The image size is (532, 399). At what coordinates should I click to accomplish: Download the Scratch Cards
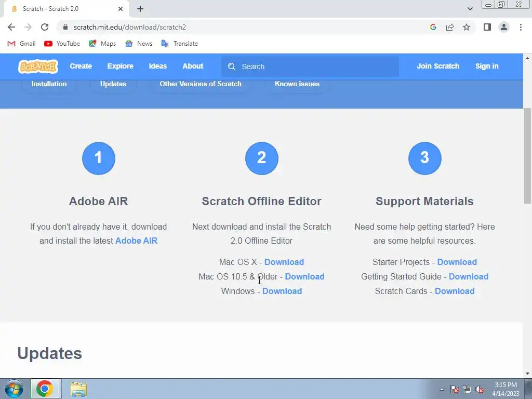[455, 291]
